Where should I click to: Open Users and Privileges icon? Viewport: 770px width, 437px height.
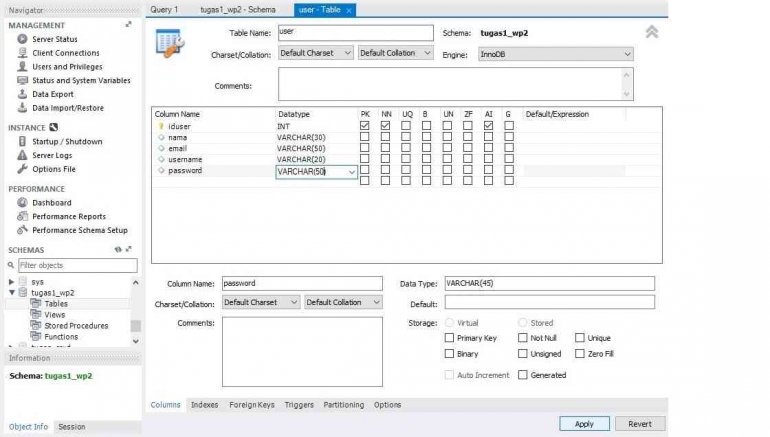click(x=22, y=66)
